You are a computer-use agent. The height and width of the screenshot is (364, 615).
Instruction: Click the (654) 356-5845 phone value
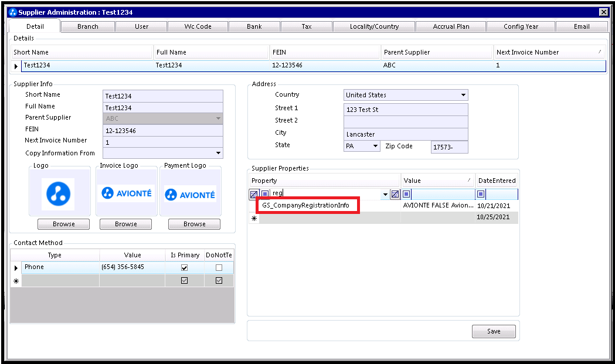coord(123,267)
